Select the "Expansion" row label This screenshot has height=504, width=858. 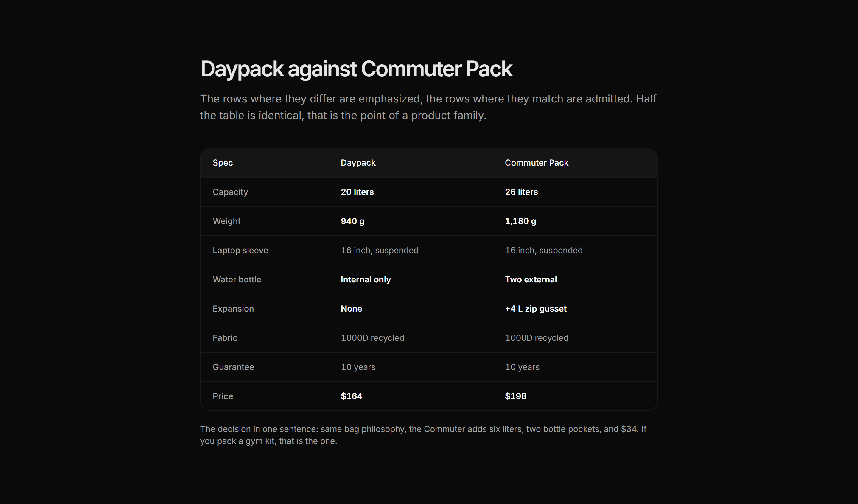233,309
